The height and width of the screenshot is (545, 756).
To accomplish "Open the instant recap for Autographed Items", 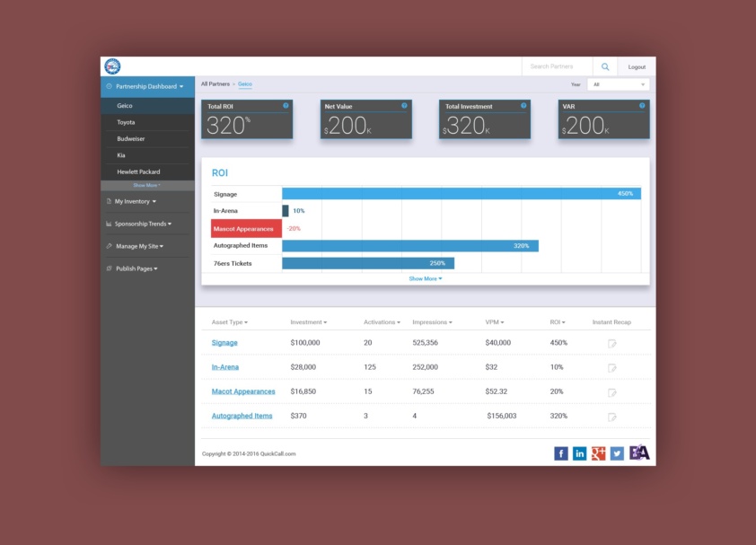I will coord(611,417).
